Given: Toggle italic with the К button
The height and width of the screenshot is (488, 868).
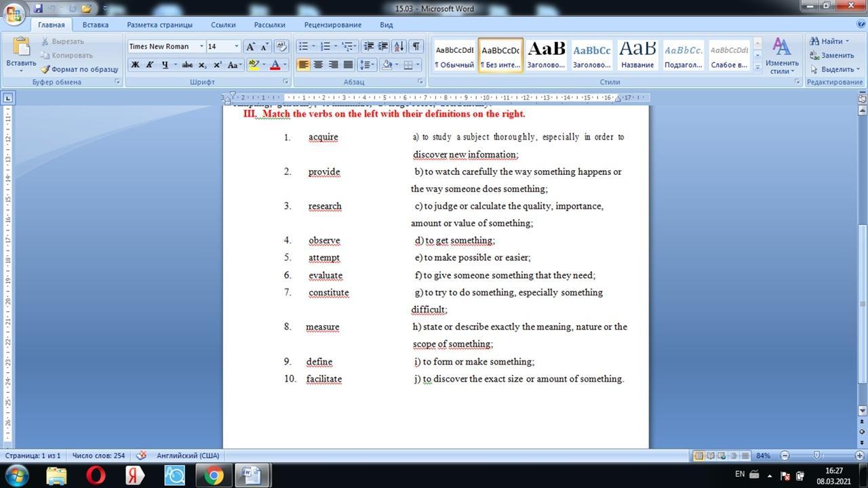Looking at the screenshot, I should coord(149,65).
